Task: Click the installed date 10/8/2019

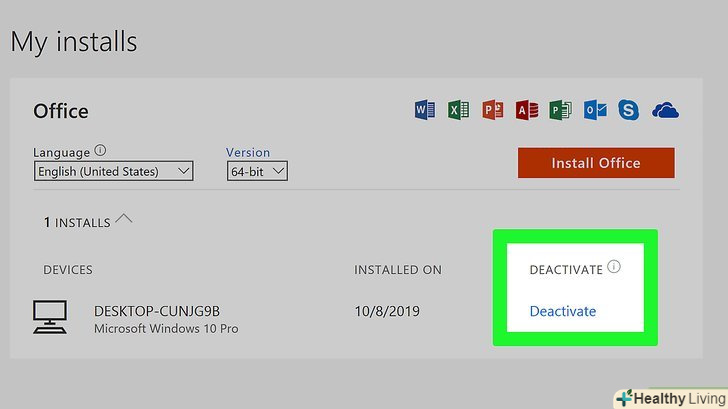Action: coord(387,311)
